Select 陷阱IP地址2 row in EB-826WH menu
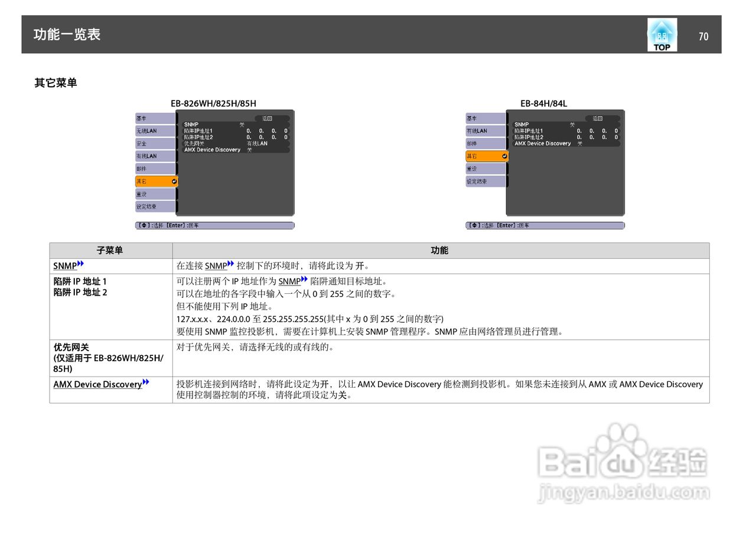756x535 pixels. 236,137
